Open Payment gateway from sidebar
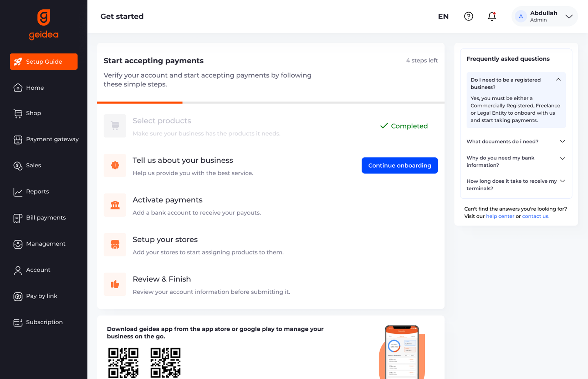588x379 pixels. (52, 139)
